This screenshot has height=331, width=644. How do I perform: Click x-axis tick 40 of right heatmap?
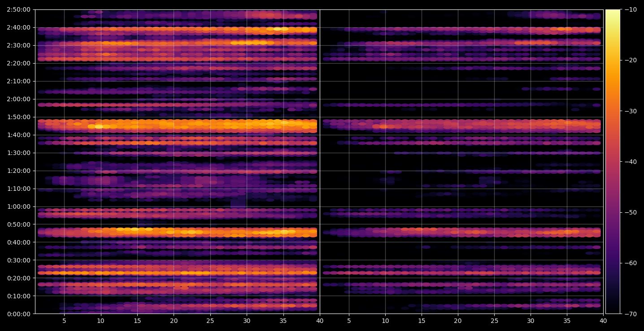(x=603, y=321)
